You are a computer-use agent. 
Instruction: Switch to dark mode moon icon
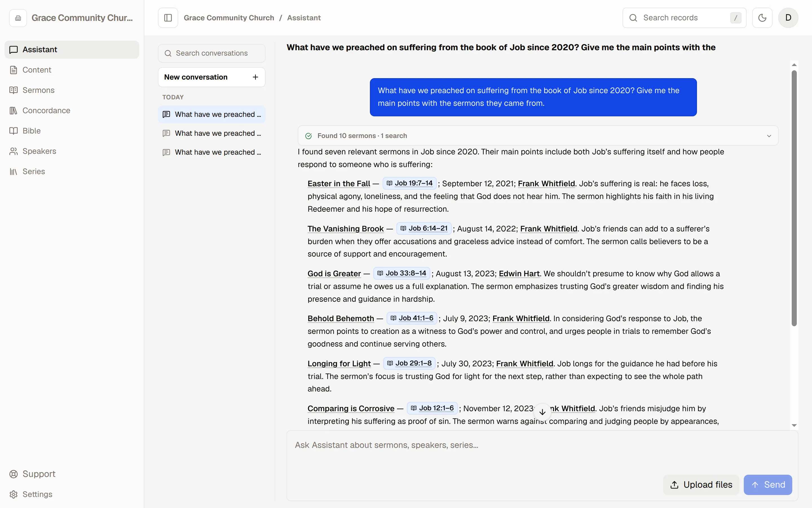[762, 18]
